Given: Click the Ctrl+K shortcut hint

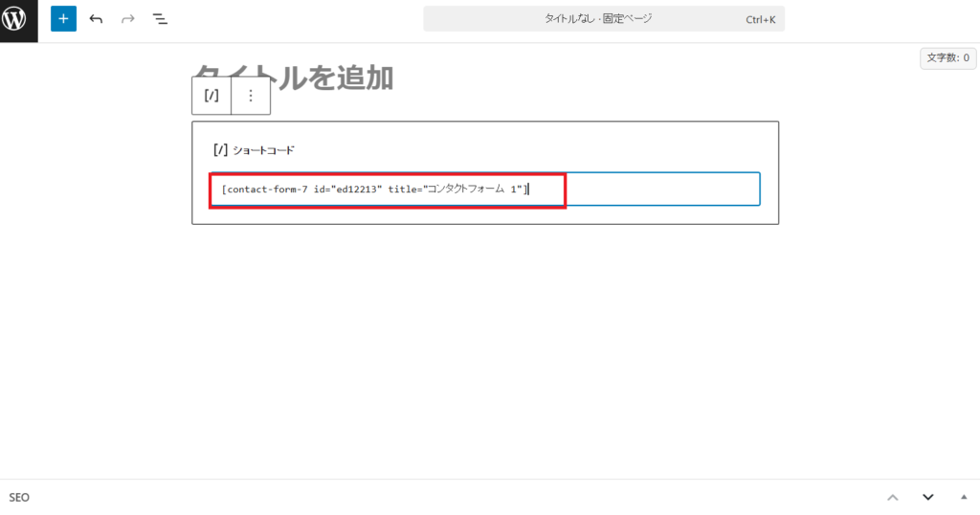Looking at the screenshot, I should 762,19.
